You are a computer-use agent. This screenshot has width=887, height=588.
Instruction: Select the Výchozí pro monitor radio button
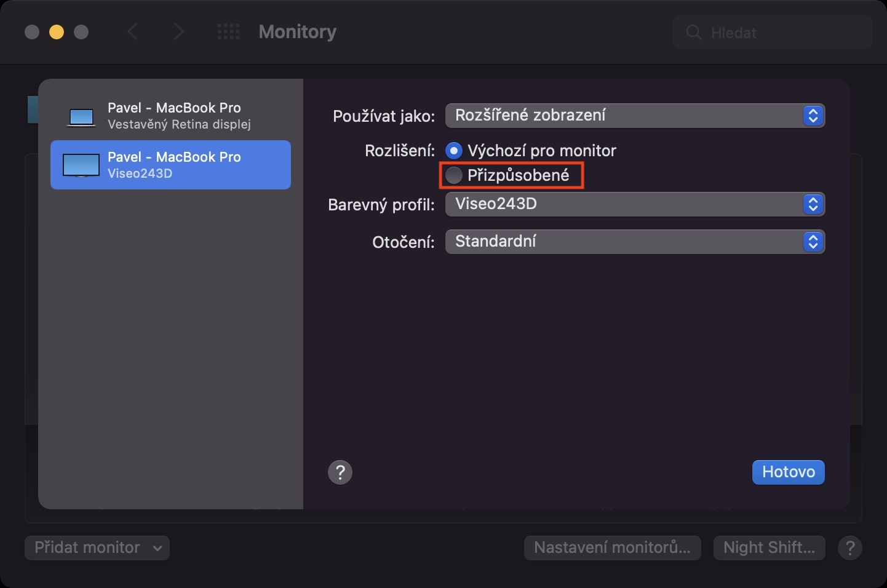(454, 151)
